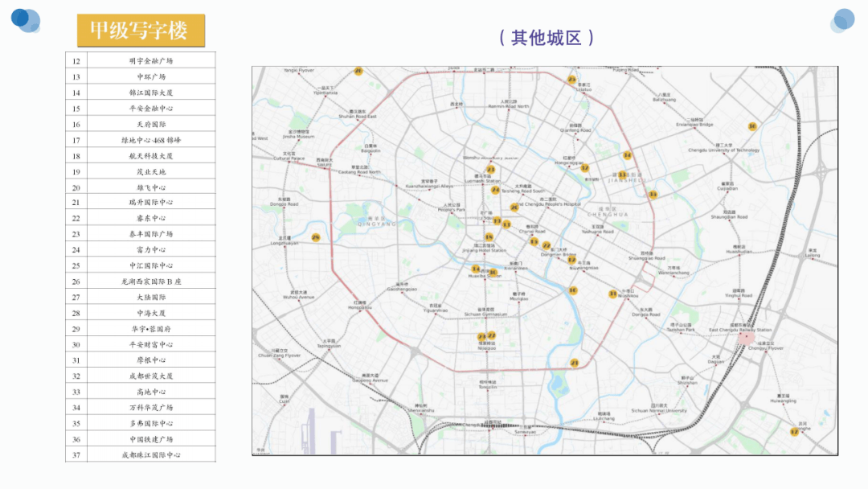The image size is (868, 489).
Task: Select map marker 23 near Luomashi Station
Action: pyautogui.click(x=490, y=169)
